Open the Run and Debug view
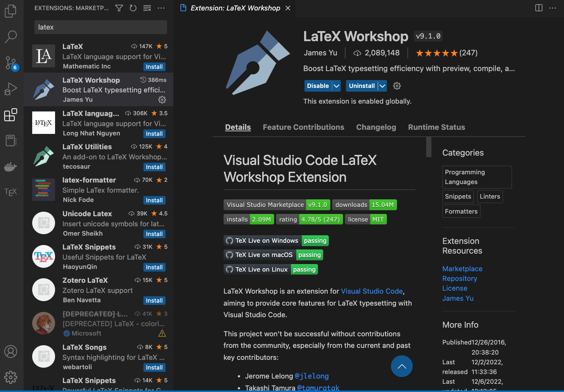 pyautogui.click(x=10, y=89)
